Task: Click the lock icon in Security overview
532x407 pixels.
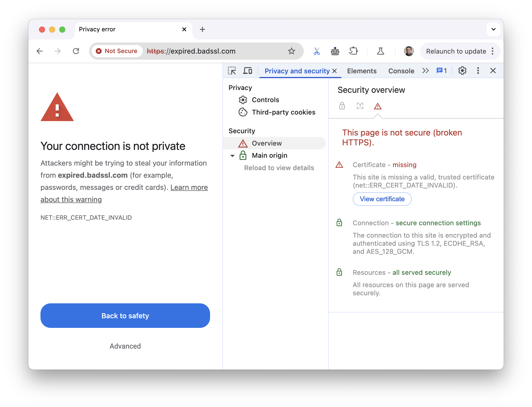Action: (x=342, y=106)
